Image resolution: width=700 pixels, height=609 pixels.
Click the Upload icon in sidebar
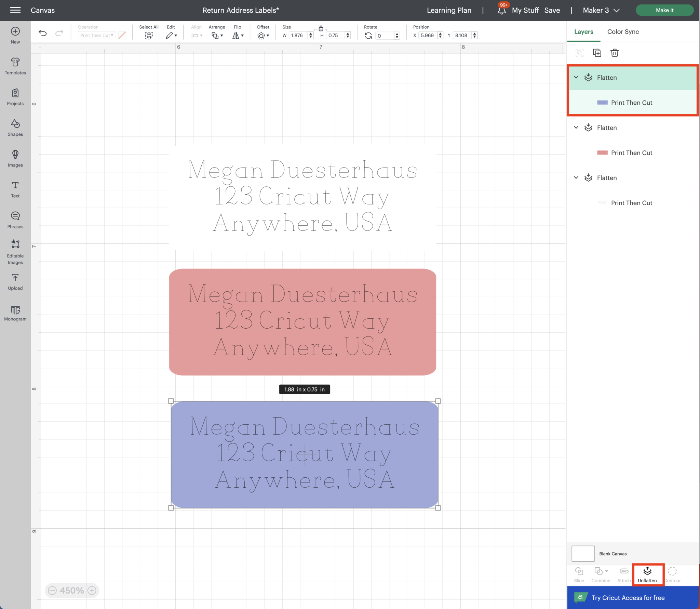[x=15, y=282]
